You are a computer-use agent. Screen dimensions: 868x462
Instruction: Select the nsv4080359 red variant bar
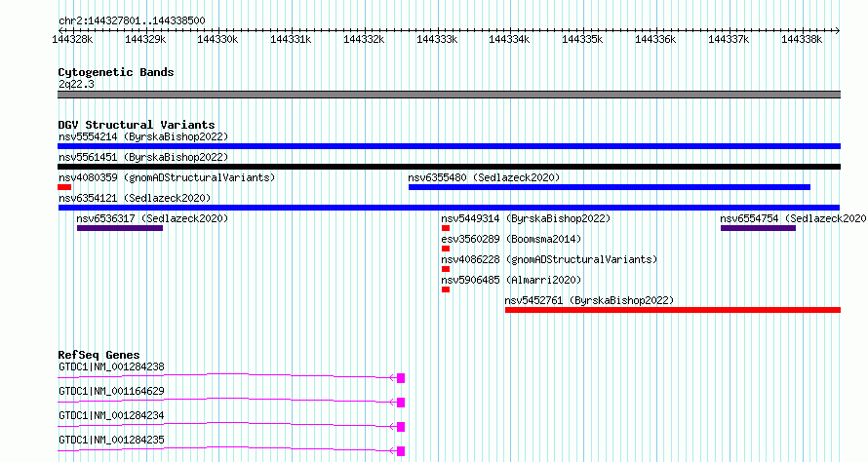[x=64, y=187]
